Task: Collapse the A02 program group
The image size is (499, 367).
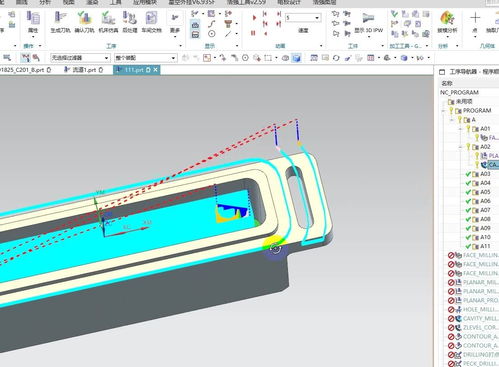Action: pos(460,147)
